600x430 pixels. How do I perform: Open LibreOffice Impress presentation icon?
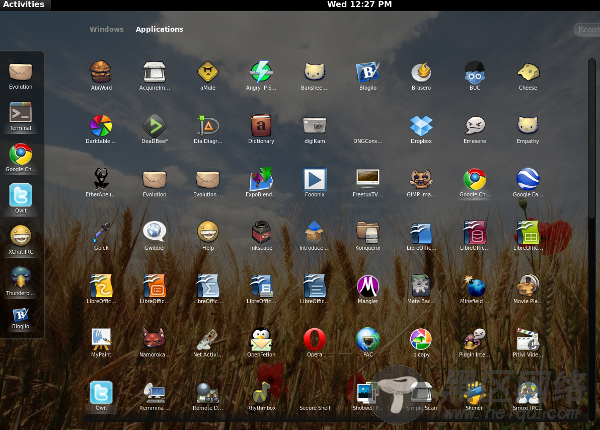(154, 289)
